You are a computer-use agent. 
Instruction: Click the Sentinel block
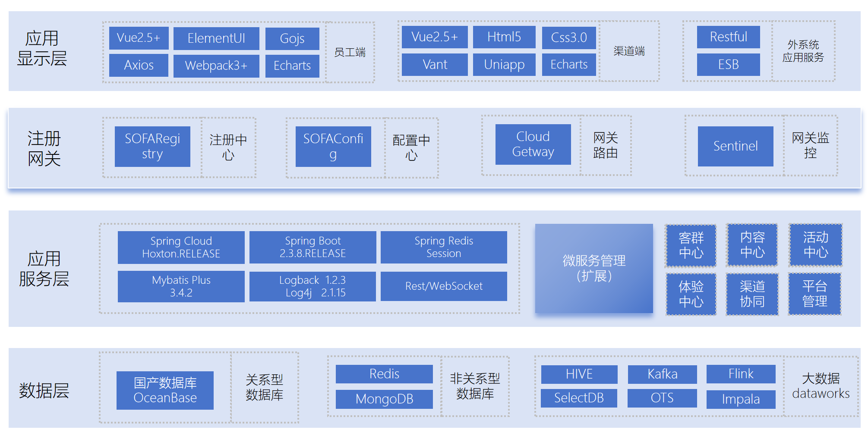735,146
